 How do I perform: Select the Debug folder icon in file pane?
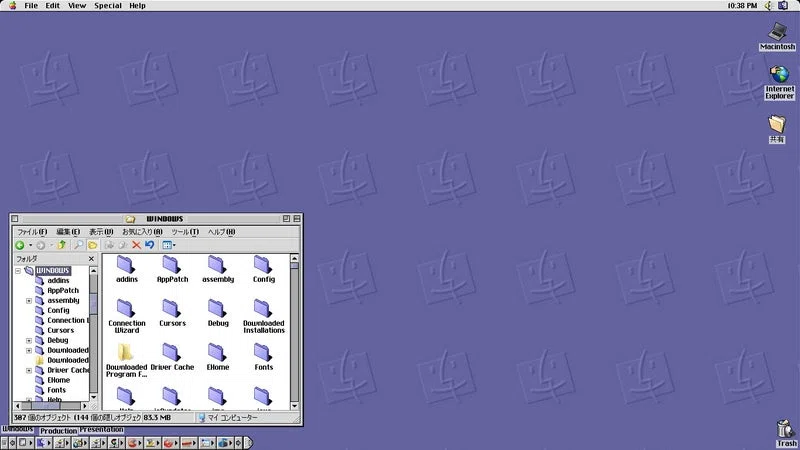(x=217, y=309)
